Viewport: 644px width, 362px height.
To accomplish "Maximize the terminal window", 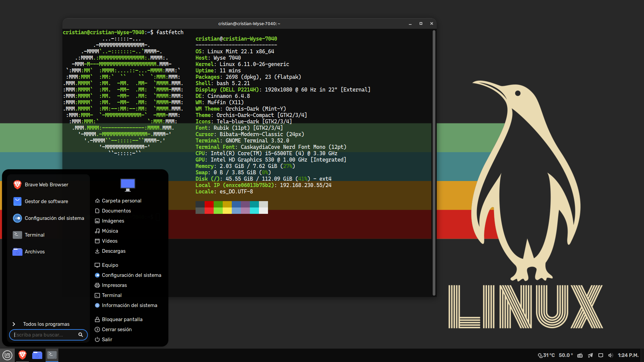I will click(x=421, y=24).
